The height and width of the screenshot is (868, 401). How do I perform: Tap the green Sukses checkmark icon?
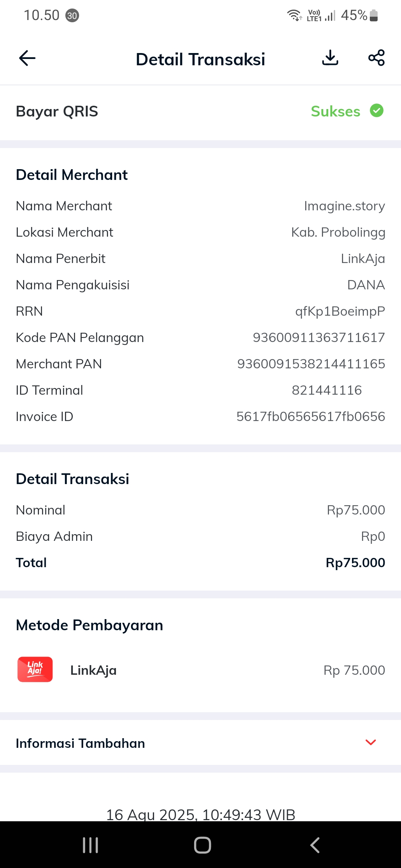tap(376, 111)
